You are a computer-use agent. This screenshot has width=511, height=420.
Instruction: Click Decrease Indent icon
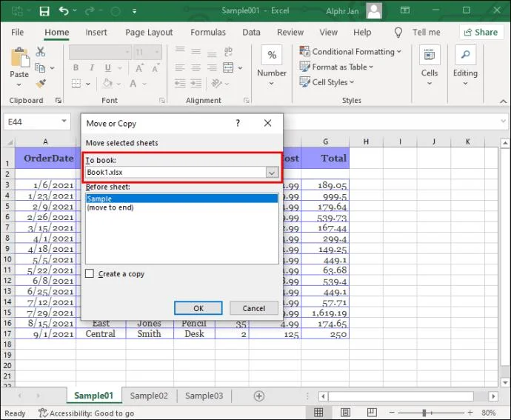click(x=180, y=84)
